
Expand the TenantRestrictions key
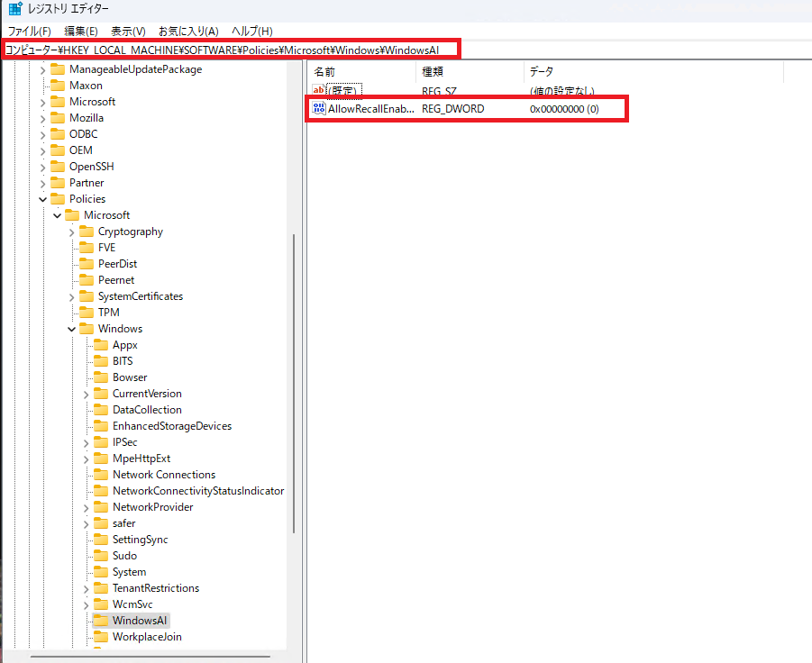tap(87, 589)
